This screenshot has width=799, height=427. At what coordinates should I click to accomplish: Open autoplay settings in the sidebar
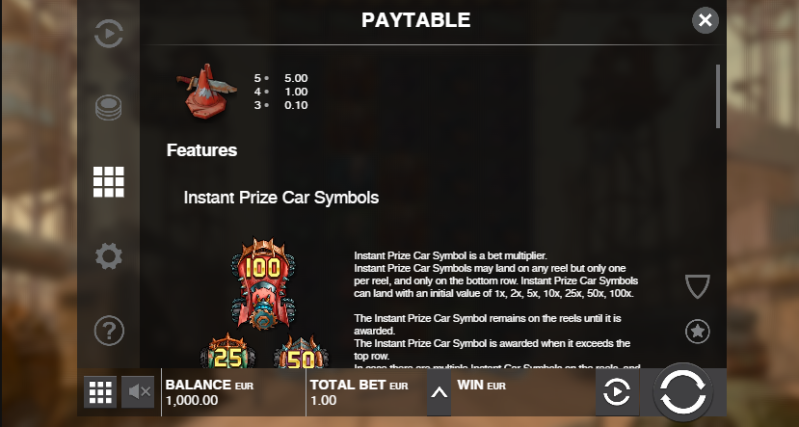point(109,34)
